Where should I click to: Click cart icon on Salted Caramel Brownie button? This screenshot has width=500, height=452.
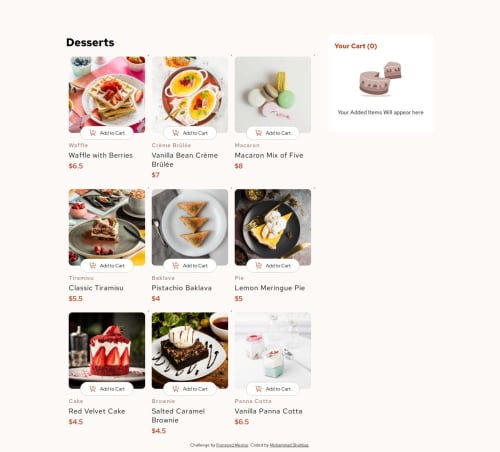click(176, 389)
